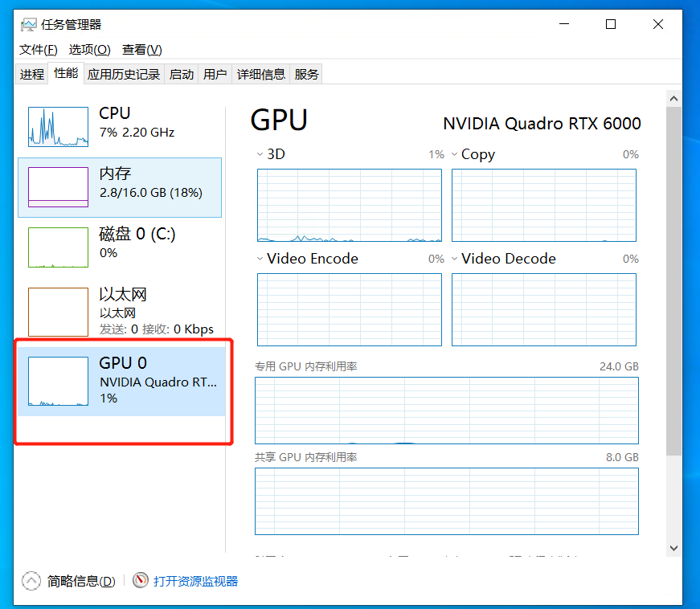The image size is (700, 609).
Task: Open the Video Decode engine dropdown
Action: click(454, 259)
